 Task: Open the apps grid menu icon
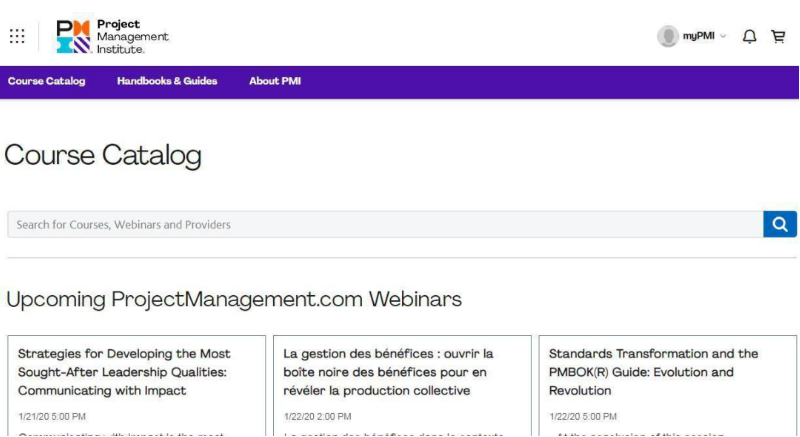pos(17,36)
